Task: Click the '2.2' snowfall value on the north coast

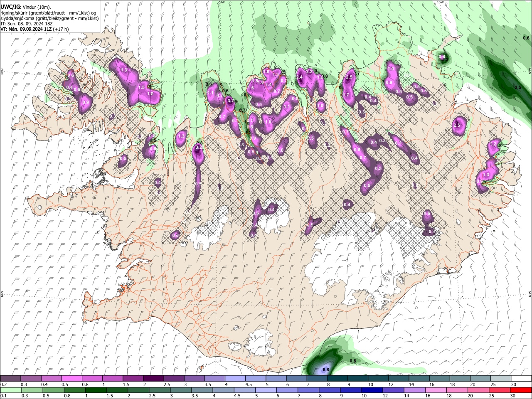Action: click(x=309, y=71)
